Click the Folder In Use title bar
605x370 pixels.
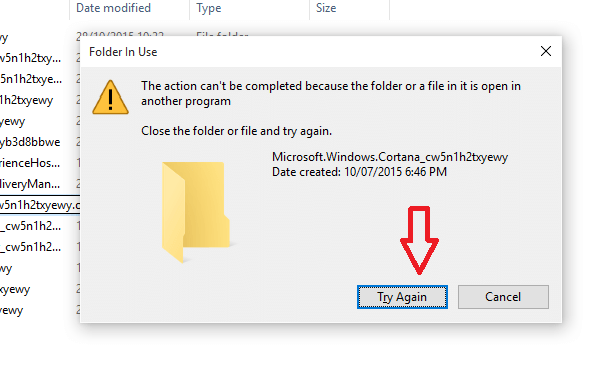(309, 52)
